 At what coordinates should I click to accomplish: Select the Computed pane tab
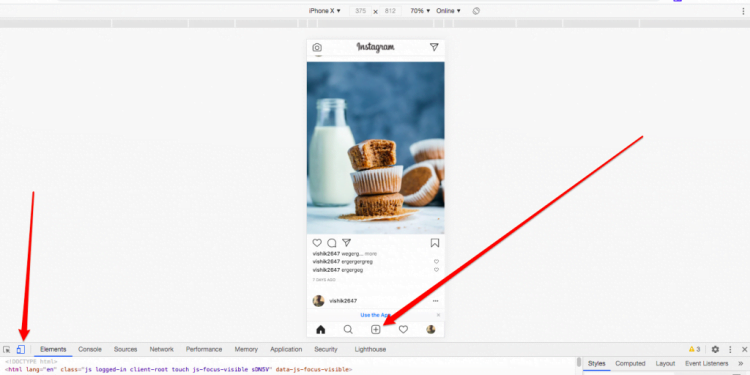[x=630, y=364]
